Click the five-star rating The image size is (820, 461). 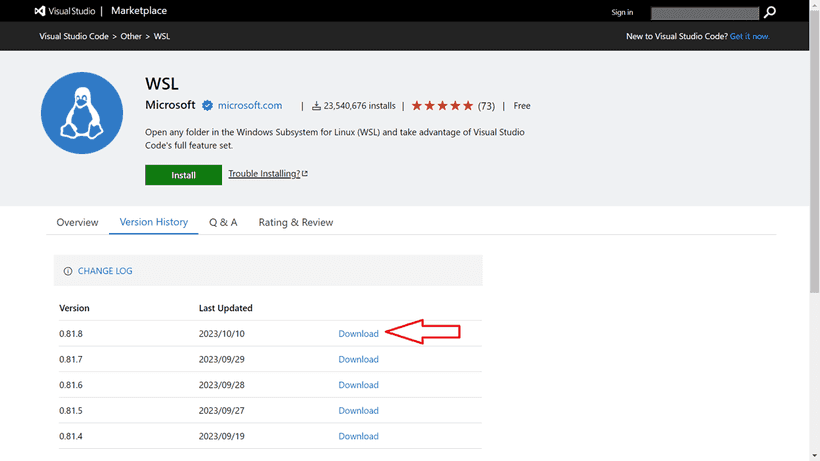click(442, 106)
